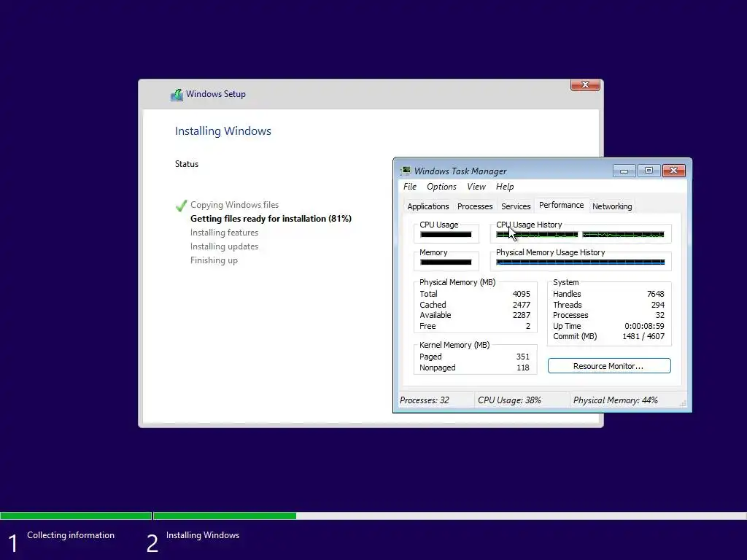The width and height of the screenshot is (747, 560).
Task: Click the right CPU Usage History graph
Action: [x=623, y=234]
